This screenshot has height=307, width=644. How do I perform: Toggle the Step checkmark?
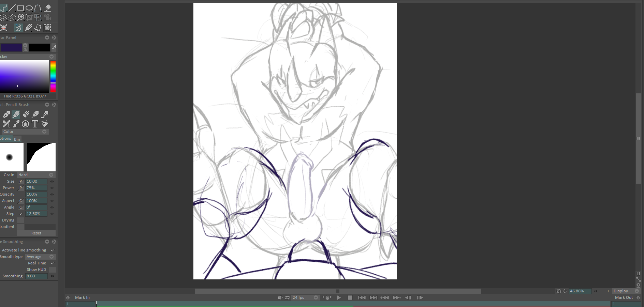click(x=21, y=214)
